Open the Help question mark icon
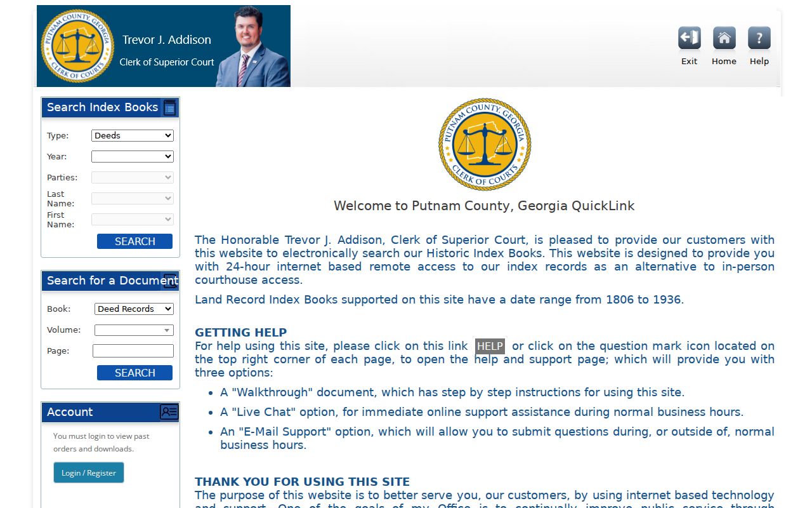 click(x=759, y=38)
